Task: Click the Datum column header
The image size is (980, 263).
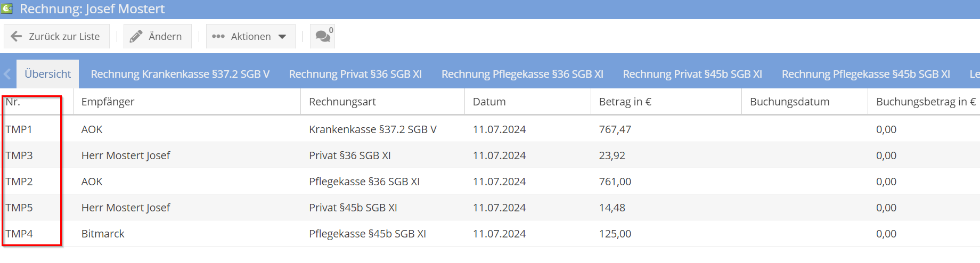Action: click(x=489, y=102)
